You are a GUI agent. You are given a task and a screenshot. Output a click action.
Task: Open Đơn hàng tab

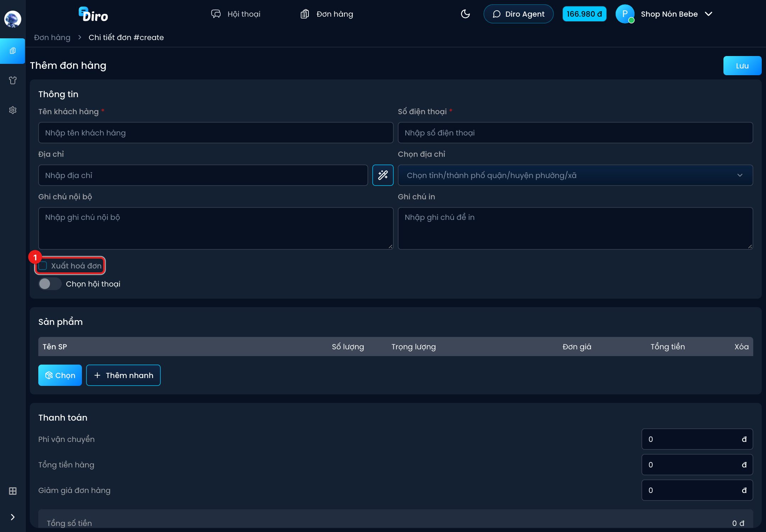pos(327,14)
